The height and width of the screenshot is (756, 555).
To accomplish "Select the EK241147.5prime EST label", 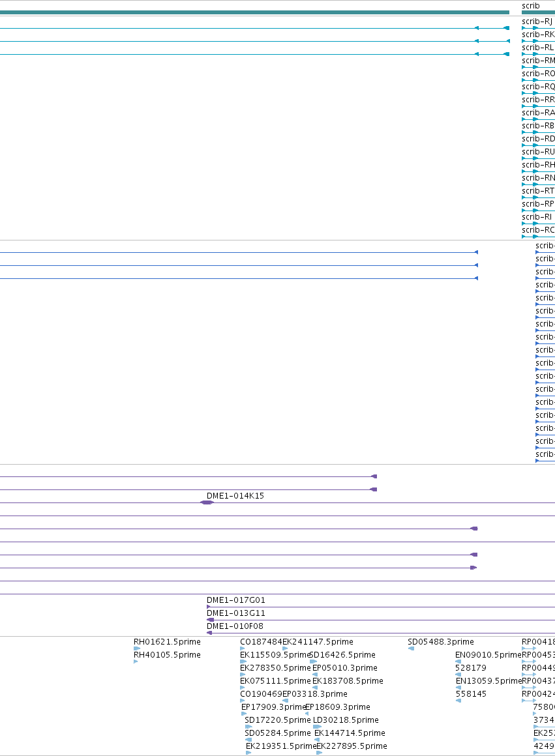I will (x=318, y=642).
